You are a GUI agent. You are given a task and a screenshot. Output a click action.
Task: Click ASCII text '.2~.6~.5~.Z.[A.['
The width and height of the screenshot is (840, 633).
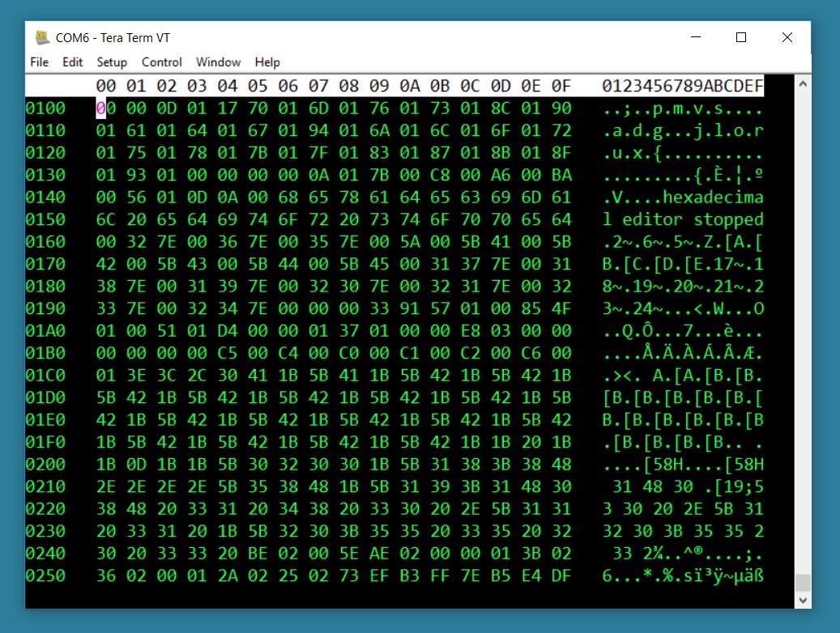(x=683, y=242)
